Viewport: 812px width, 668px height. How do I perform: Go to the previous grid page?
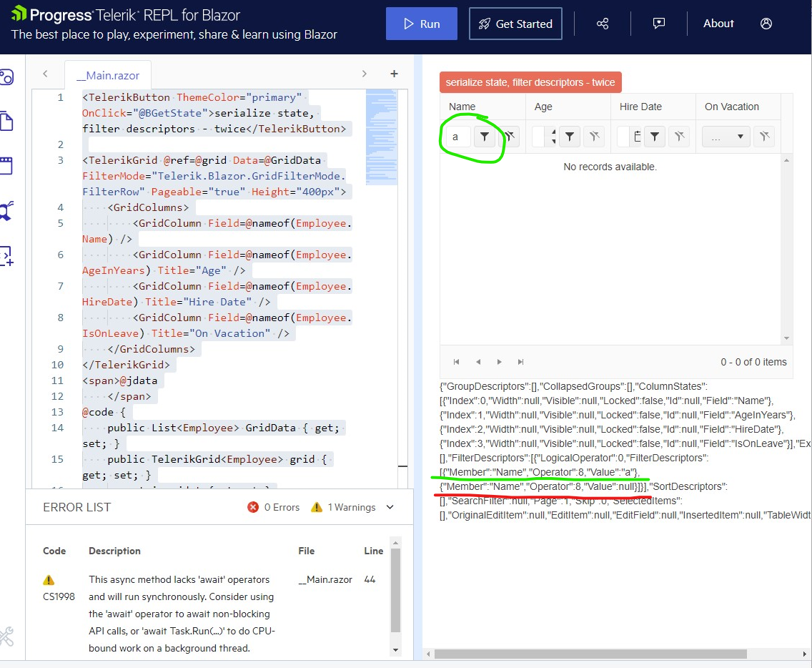pos(478,362)
